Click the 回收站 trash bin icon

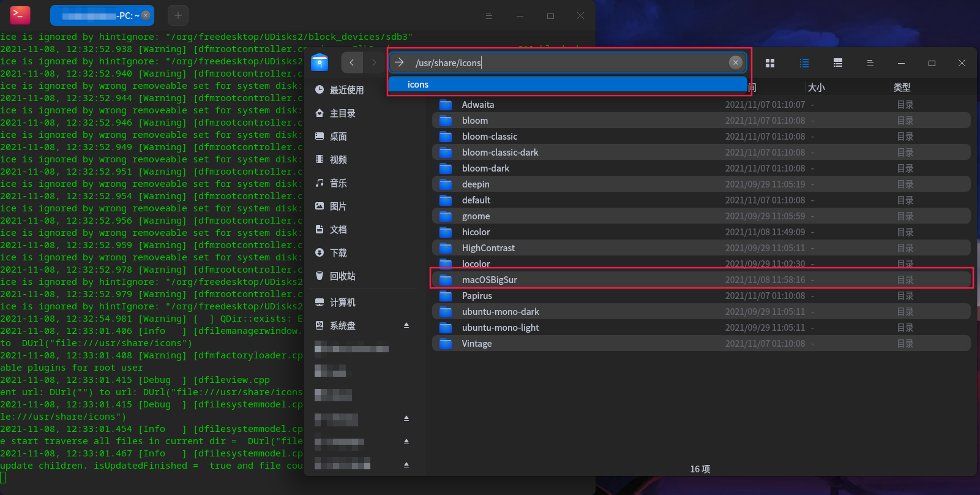tap(320, 276)
